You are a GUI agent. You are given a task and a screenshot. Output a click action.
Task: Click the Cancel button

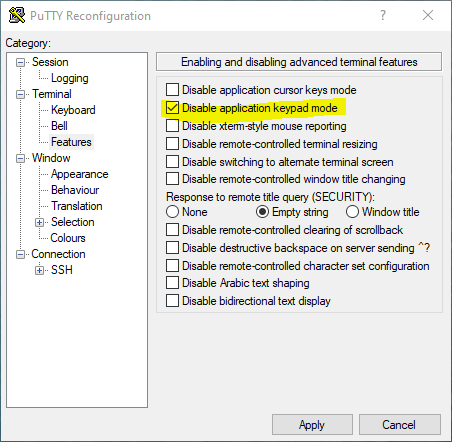tap(399, 425)
